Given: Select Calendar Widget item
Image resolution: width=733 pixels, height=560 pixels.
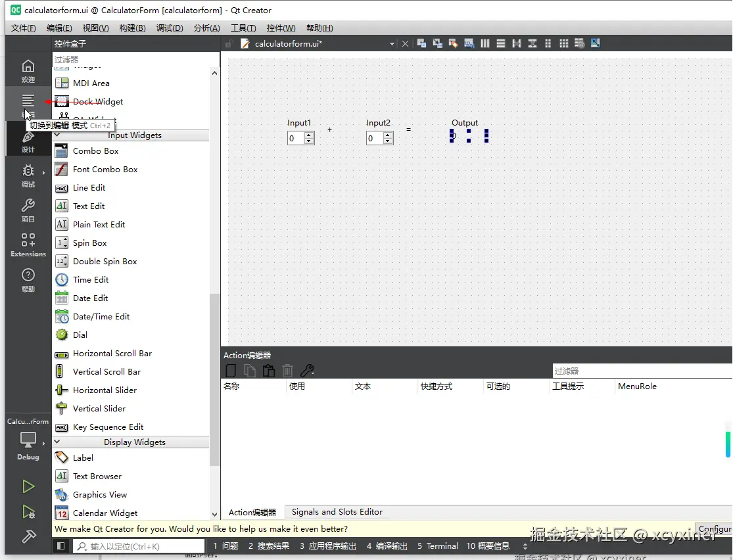Looking at the screenshot, I should click(131, 513).
